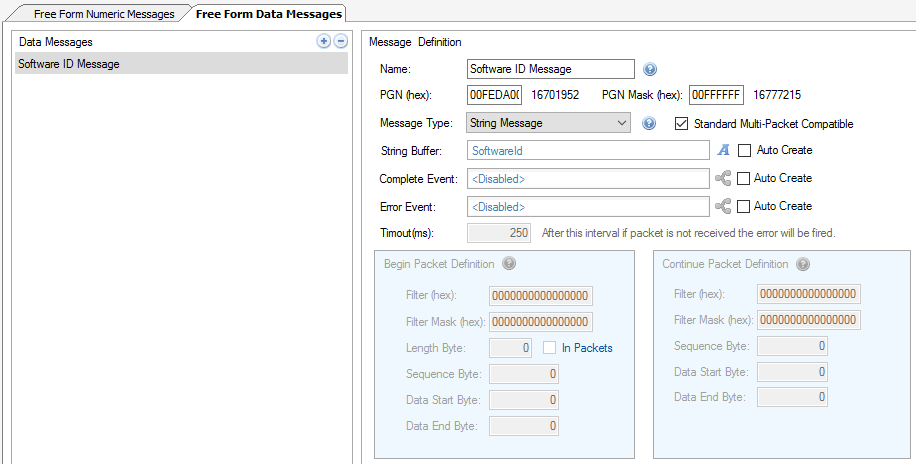Screen dimensions: 916x464
Task: Enable Auto Create for String Buffer
Action: pyautogui.click(x=744, y=151)
